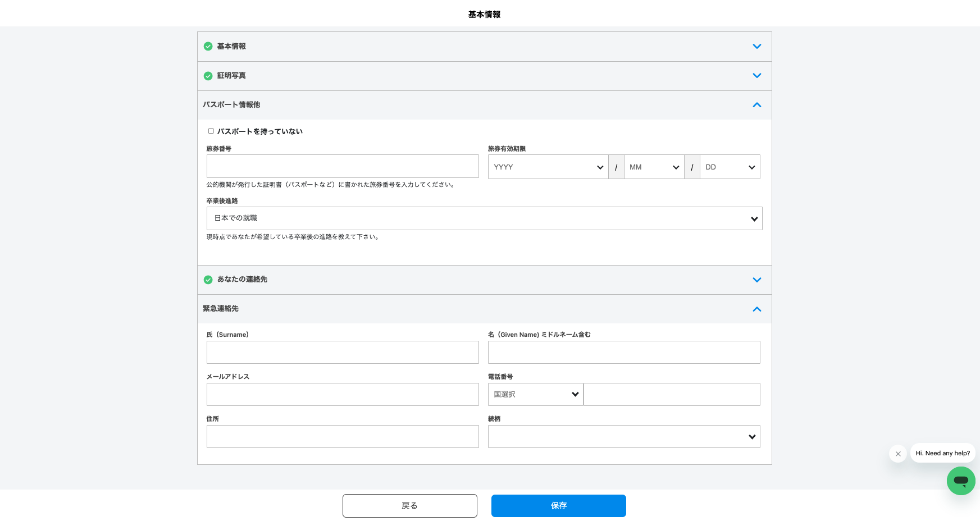Click the 緊急連絡先 section header title

click(x=221, y=308)
